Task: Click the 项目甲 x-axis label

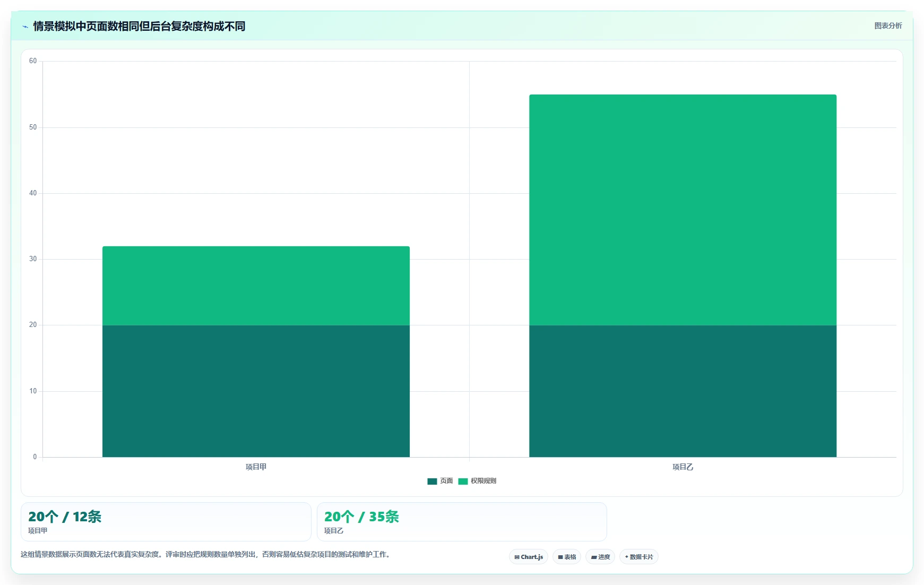Action: pos(256,467)
